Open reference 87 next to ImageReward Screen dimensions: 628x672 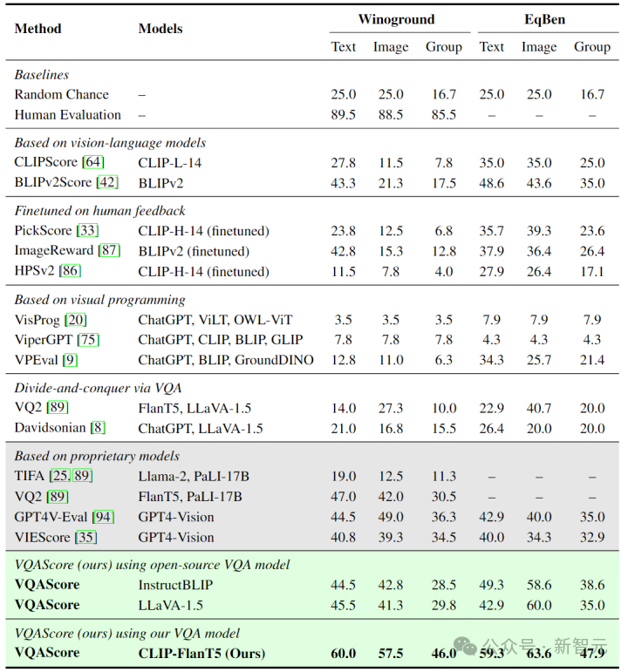[109, 250]
